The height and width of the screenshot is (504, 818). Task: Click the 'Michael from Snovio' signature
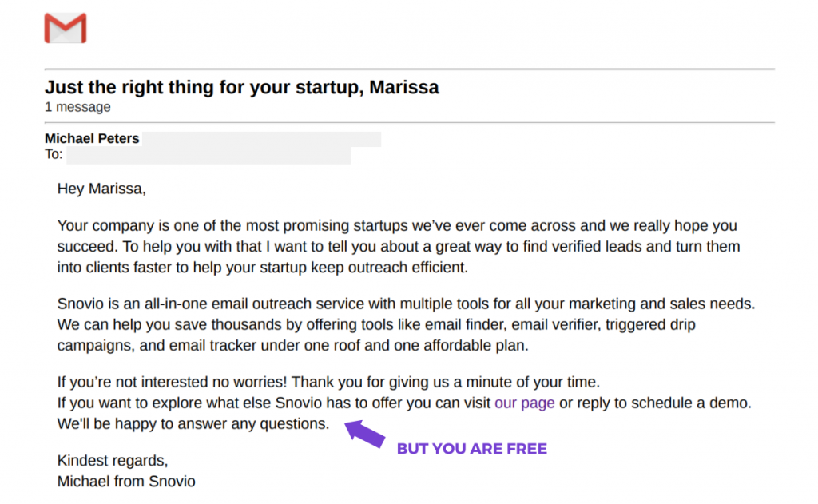(126, 482)
